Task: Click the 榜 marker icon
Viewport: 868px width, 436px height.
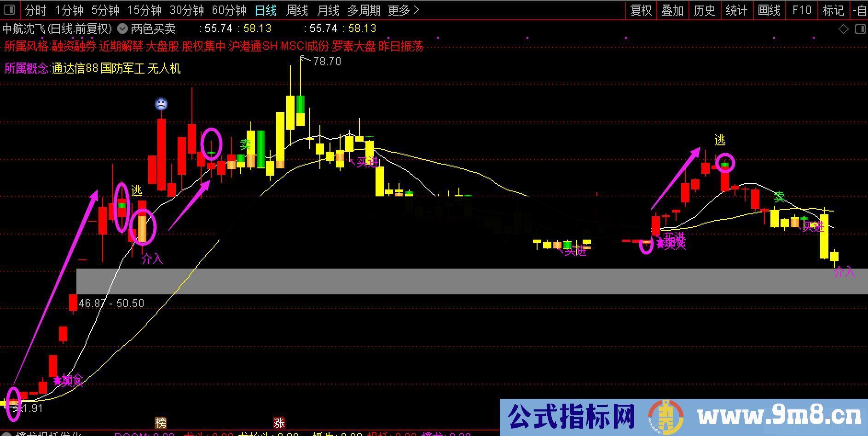Action: [161, 422]
